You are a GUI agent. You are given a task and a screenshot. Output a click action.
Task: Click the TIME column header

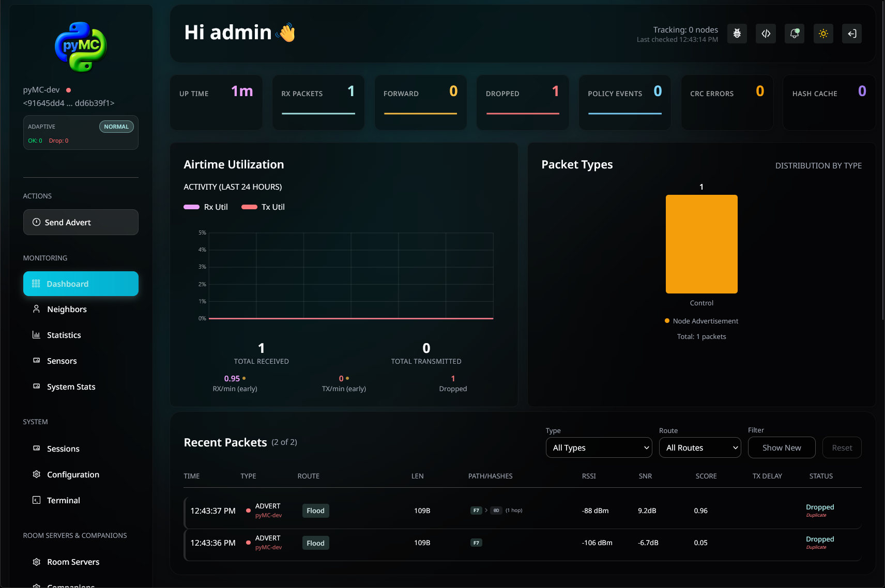coord(192,476)
